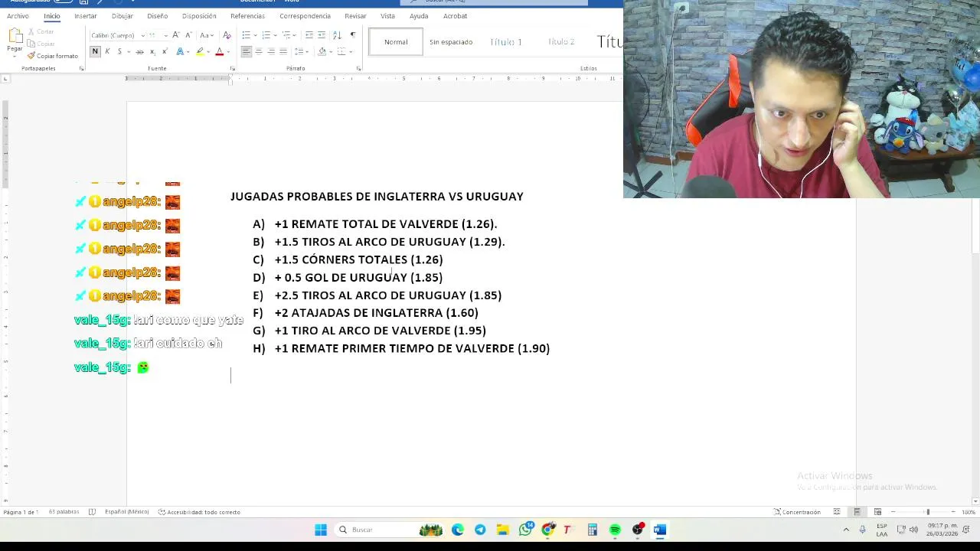Toggle underline S button
Image resolution: width=980 pixels, height=551 pixels.
coord(119,51)
